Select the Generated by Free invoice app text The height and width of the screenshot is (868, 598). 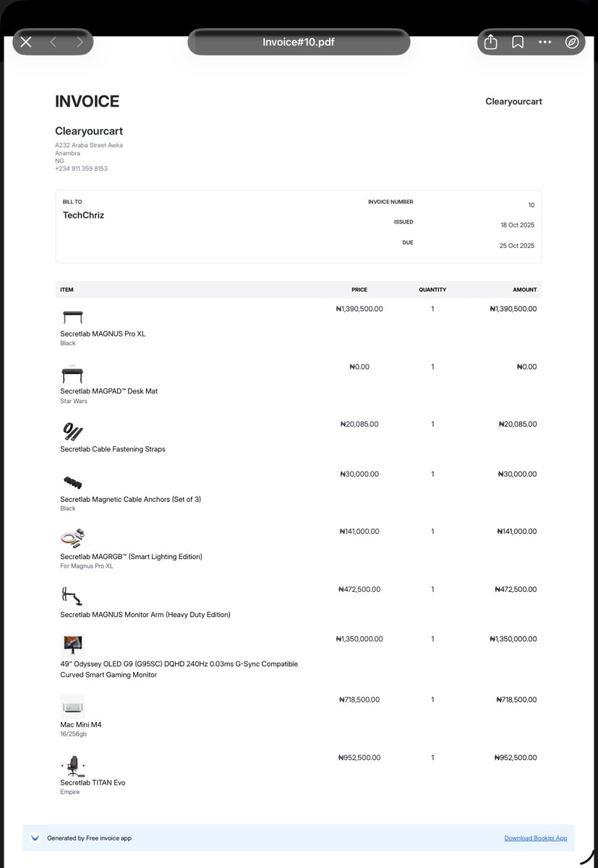[x=89, y=838]
